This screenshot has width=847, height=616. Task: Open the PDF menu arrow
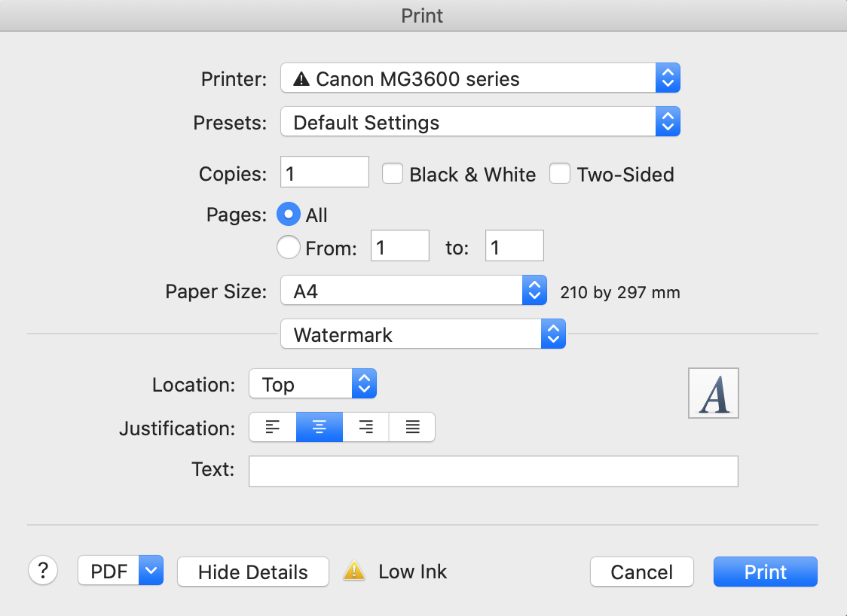[151, 571]
